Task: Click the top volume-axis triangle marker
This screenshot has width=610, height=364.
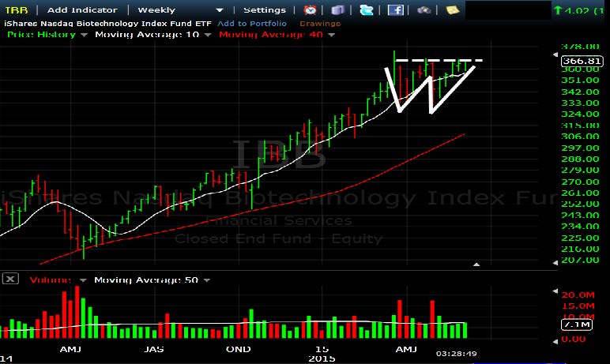Action: (x=555, y=291)
